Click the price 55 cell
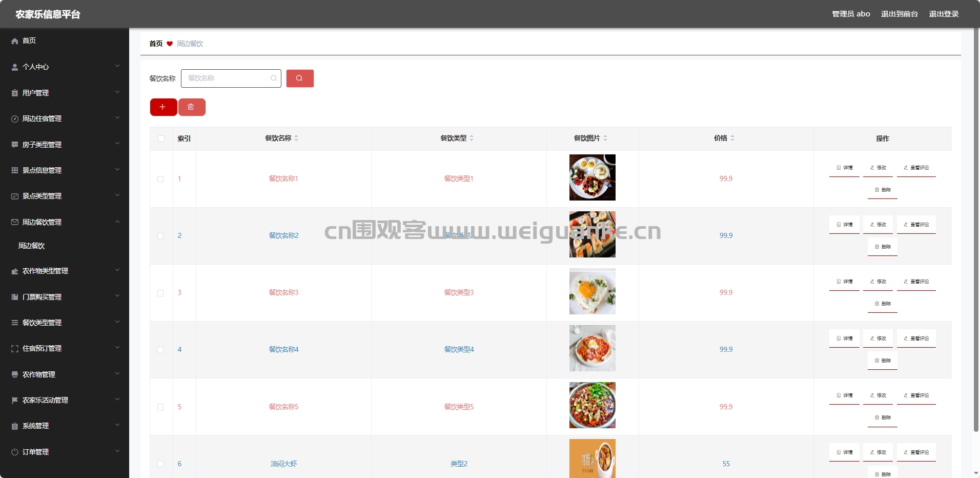Viewport: 980px width, 478px height. pos(726,464)
